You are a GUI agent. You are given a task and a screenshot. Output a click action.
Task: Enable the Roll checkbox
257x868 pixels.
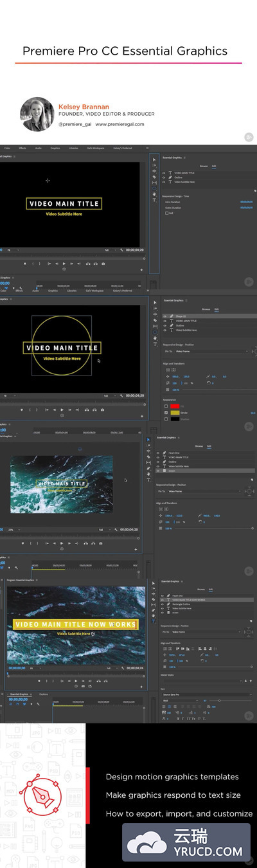(167, 213)
